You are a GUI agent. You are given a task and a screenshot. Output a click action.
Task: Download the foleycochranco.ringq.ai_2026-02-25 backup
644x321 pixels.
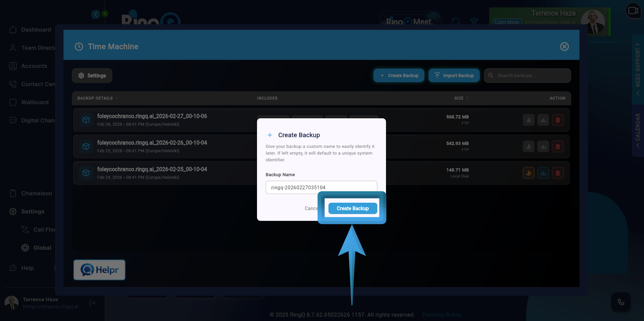[x=543, y=173]
